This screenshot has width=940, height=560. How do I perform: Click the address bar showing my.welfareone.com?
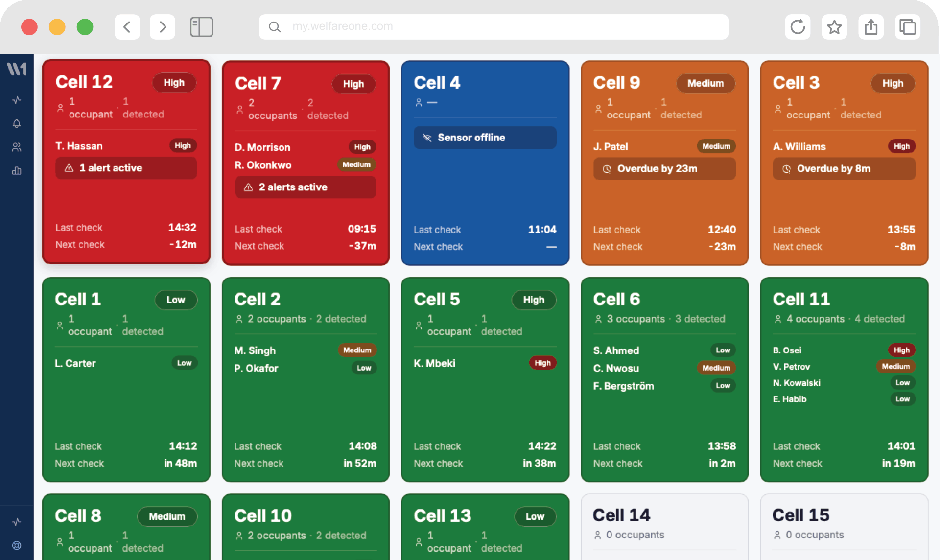493,27
